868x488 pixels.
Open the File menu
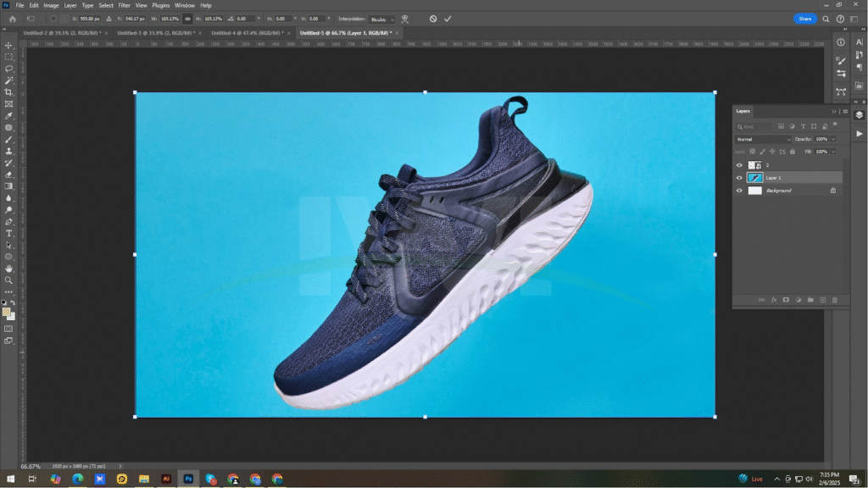point(19,6)
